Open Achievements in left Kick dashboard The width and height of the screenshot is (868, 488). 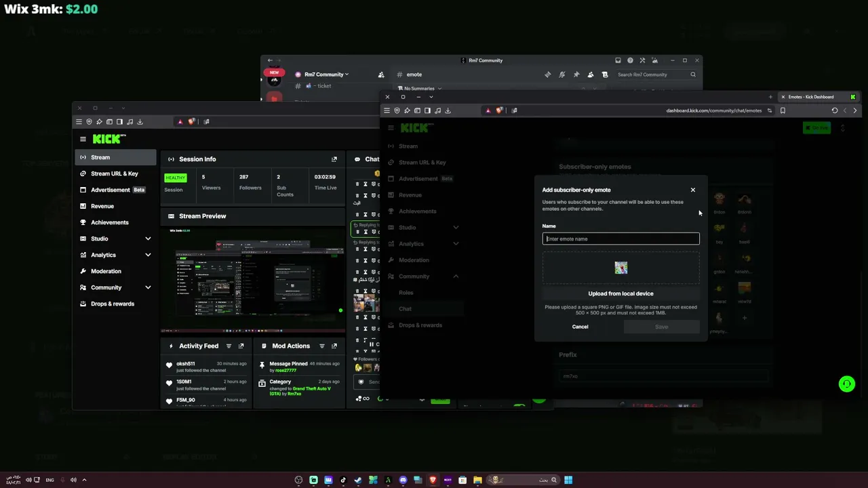pyautogui.click(x=116, y=222)
